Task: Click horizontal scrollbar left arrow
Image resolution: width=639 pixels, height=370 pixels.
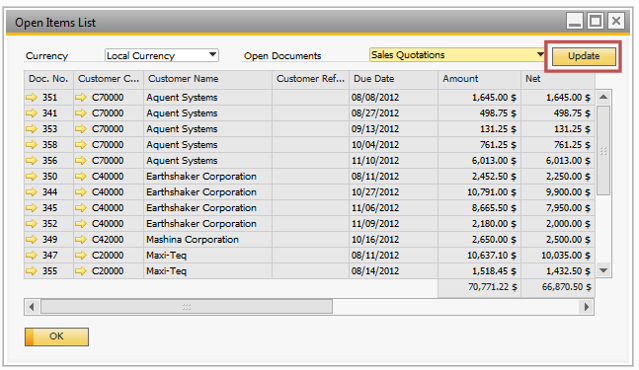Action: [x=32, y=307]
